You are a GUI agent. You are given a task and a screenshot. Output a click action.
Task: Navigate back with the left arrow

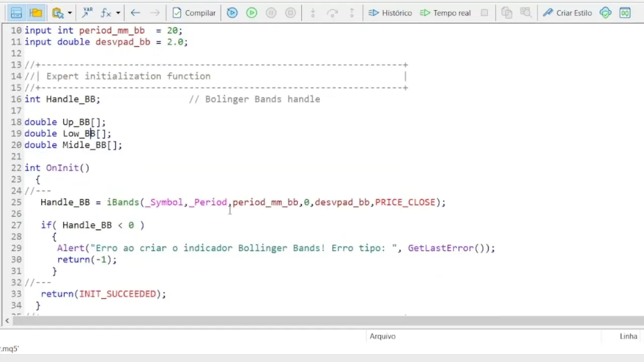pyautogui.click(x=135, y=13)
